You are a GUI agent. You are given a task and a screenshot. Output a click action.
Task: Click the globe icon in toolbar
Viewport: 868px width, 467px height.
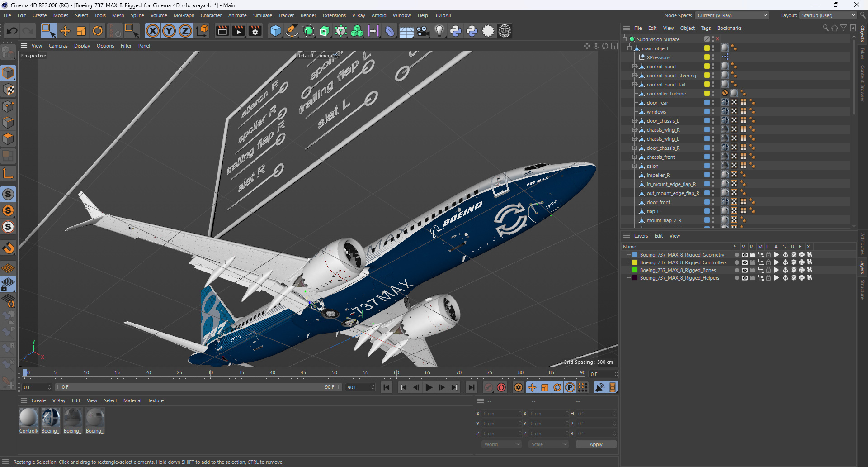(x=505, y=31)
